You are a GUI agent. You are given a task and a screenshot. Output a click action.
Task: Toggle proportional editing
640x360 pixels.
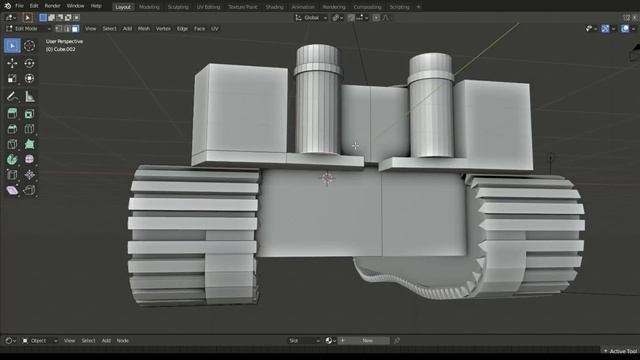click(376, 18)
